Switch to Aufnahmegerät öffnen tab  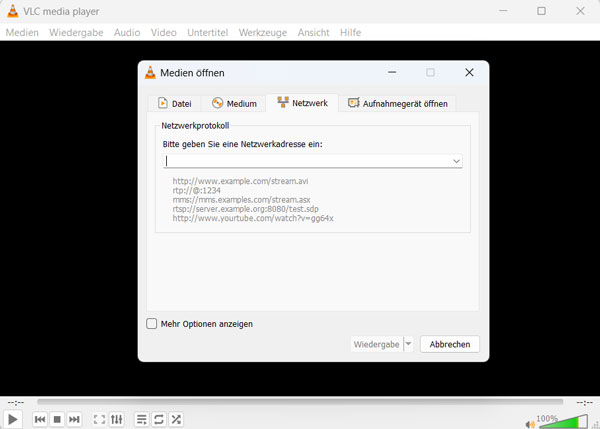coord(398,103)
